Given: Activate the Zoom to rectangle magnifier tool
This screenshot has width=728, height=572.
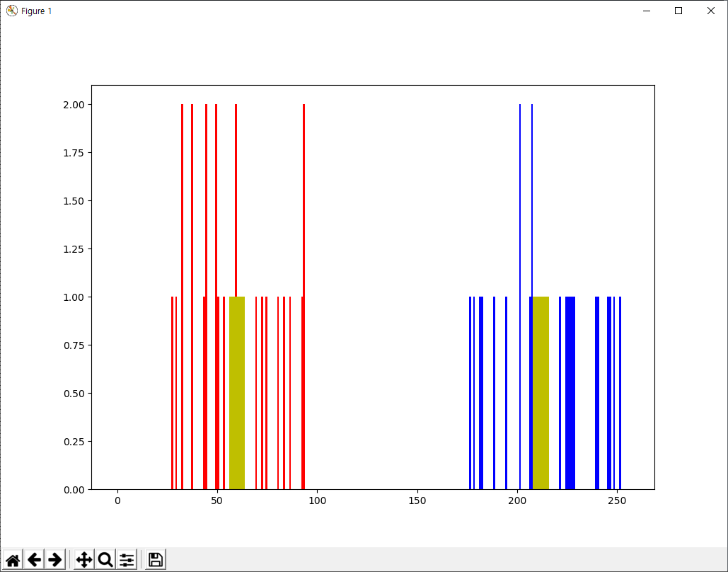Looking at the screenshot, I should click(105, 559).
